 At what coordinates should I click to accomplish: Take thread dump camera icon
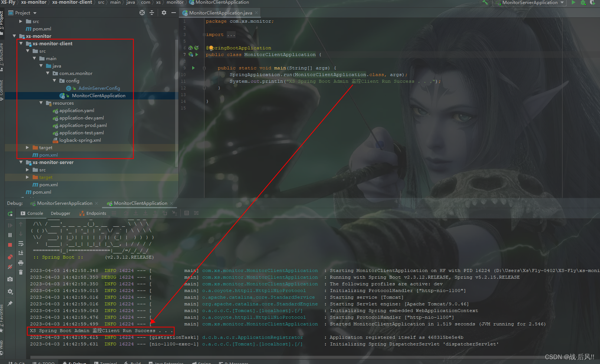pyautogui.click(x=10, y=279)
